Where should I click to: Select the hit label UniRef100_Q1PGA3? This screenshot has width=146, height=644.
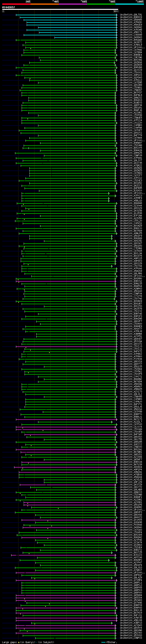131,77
